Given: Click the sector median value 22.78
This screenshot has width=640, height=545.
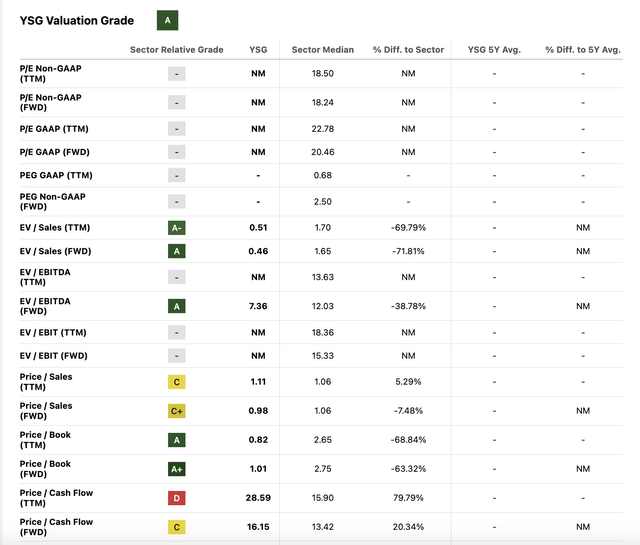Looking at the screenshot, I should coord(323,129).
